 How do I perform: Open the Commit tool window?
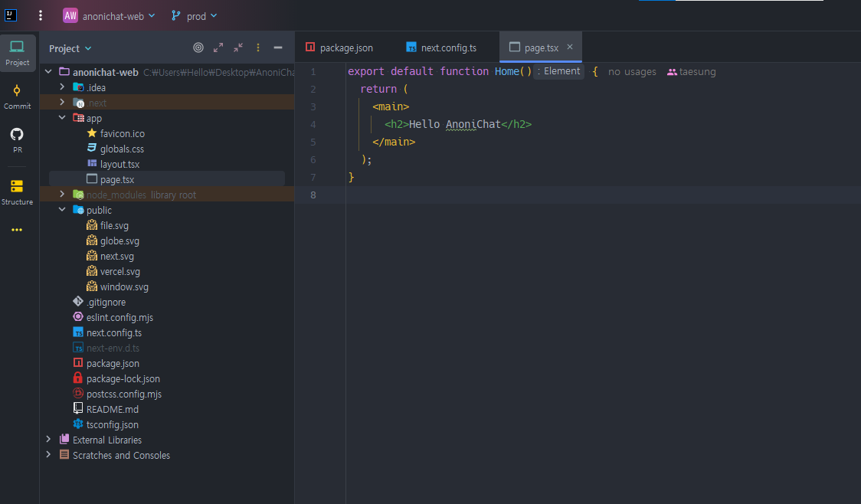pos(17,97)
